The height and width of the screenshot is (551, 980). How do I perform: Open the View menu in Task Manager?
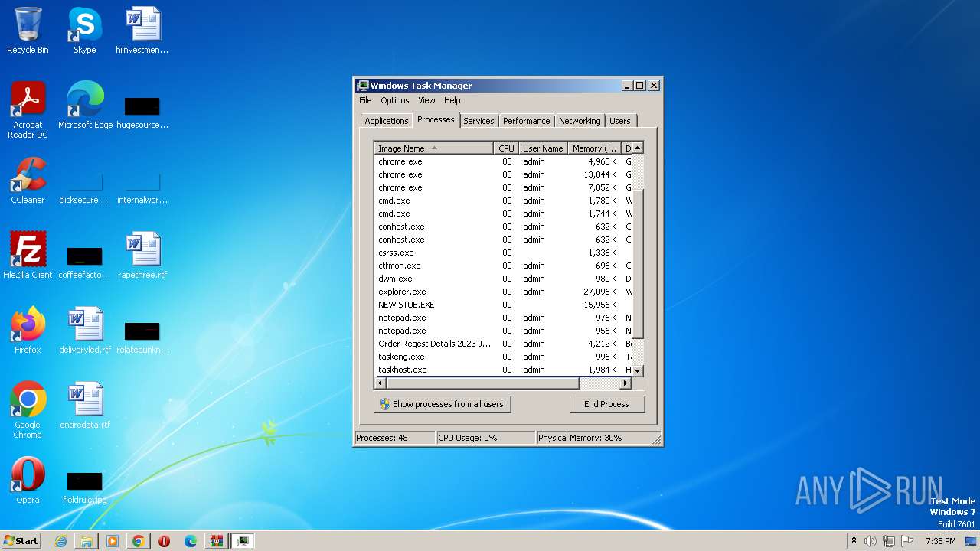(426, 100)
